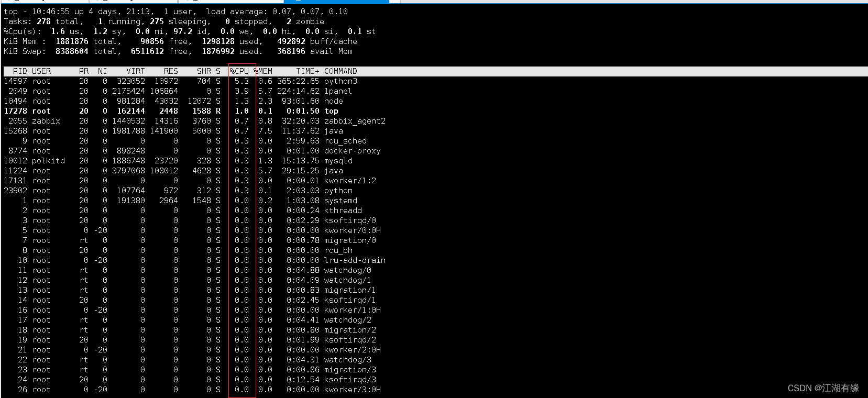This screenshot has width=868, height=398.
Task: Click the 224:14.62 time value
Action: pyautogui.click(x=298, y=91)
